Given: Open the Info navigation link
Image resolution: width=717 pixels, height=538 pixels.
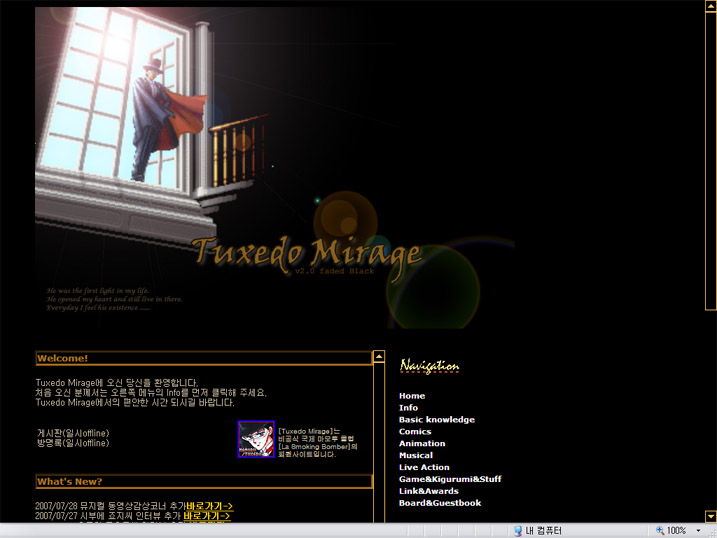Looking at the screenshot, I should [x=408, y=408].
